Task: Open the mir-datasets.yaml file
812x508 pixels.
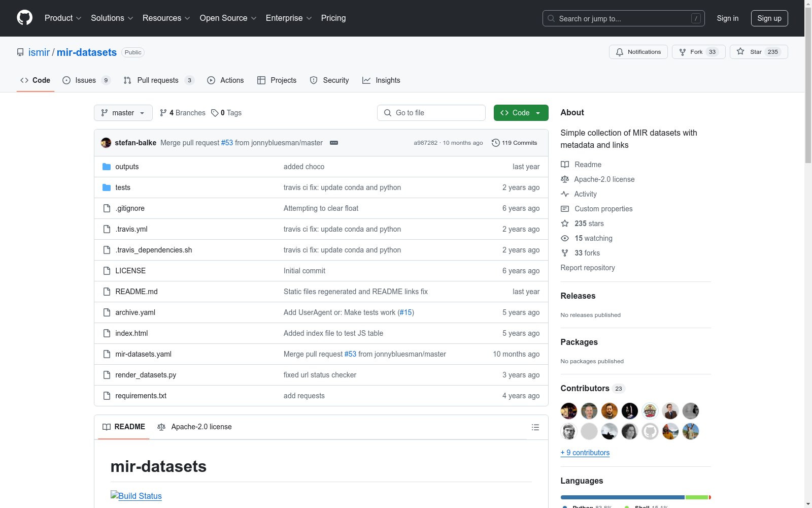Action: (x=143, y=354)
